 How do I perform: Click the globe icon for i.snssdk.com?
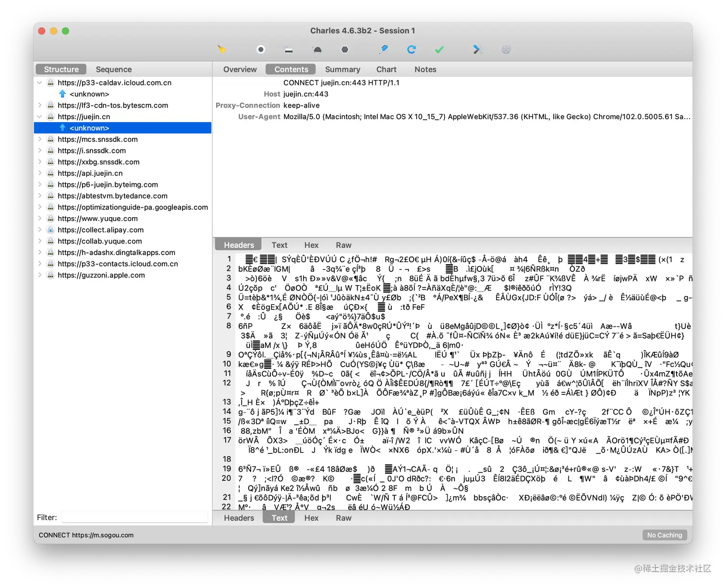pos(50,150)
